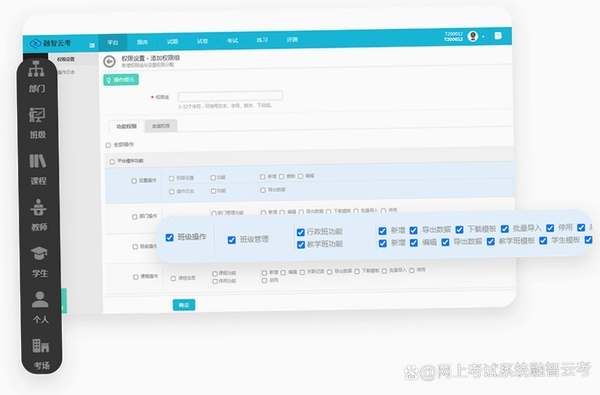Viewport: 600px width, 395px height.
Task: Click the 权限设置 - 添加权限组 page title
Action: tap(151, 58)
